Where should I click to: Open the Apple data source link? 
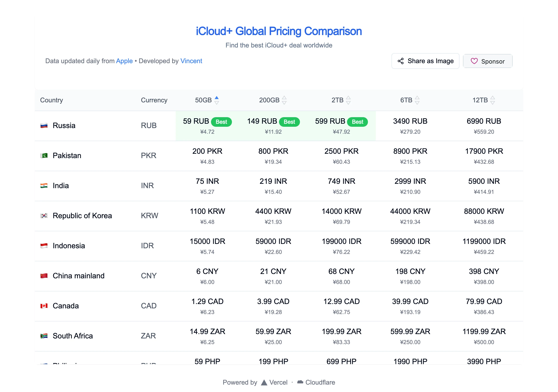coord(124,61)
